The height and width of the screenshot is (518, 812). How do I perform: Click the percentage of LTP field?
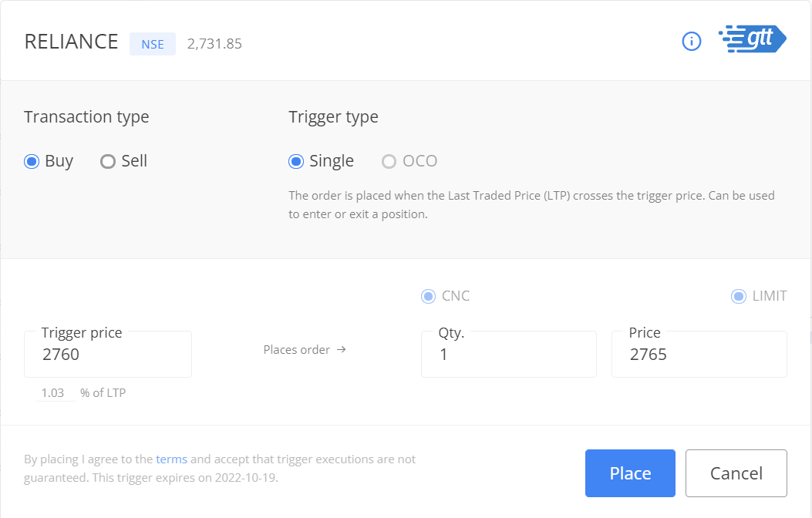(54, 392)
